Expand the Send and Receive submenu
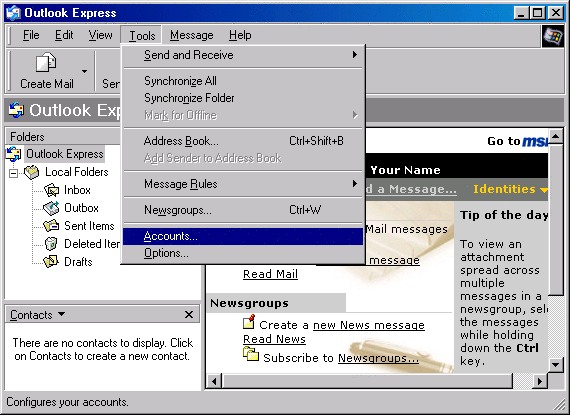 click(x=243, y=55)
